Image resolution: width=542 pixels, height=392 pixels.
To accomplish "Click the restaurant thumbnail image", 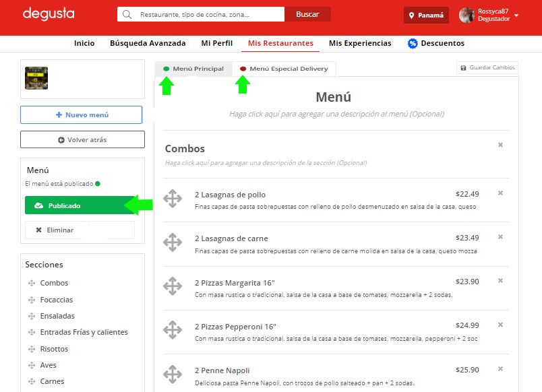I will 36,78.
